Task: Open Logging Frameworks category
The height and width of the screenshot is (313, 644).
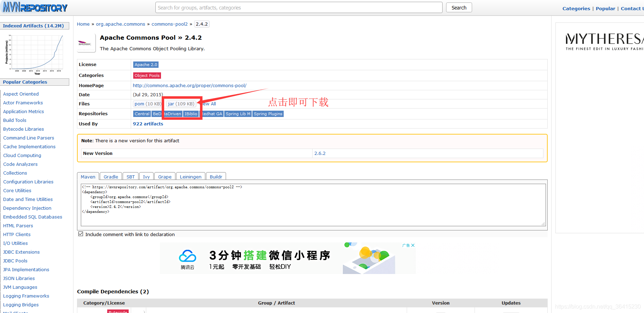Action: pyautogui.click(x=26, y=296)
